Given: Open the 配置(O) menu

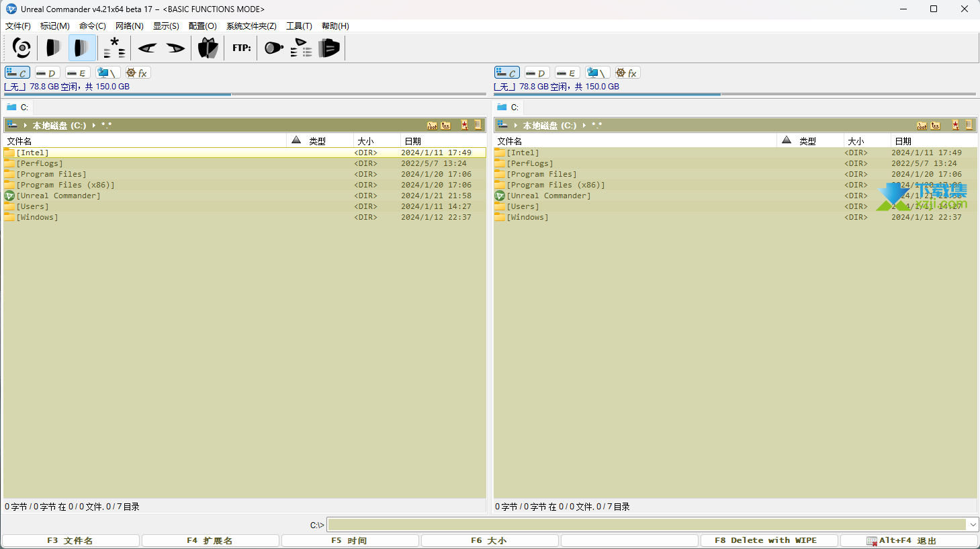Looking at the screenshot, I should pyautogui.click(x=203, y=26).
